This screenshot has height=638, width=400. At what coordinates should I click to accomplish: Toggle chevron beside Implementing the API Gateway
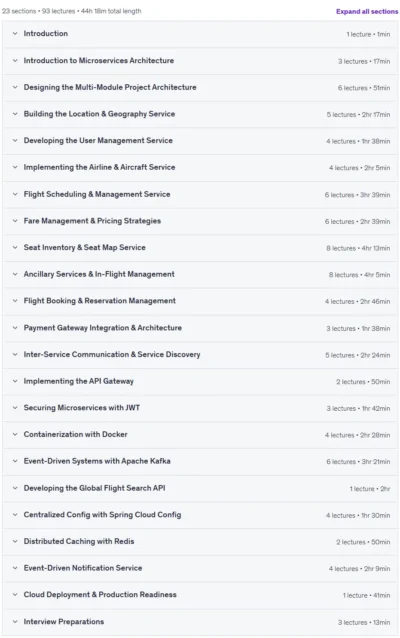(x=15, y=381)
